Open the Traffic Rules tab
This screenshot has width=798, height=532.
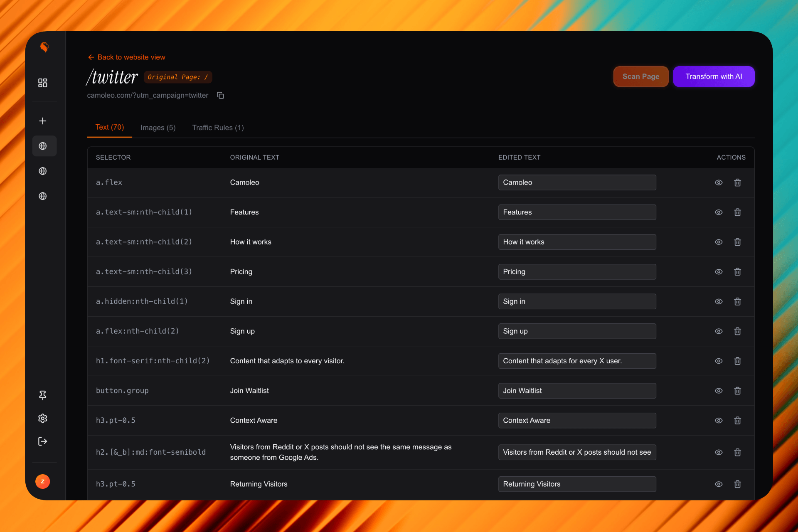(x=217, y=128)
